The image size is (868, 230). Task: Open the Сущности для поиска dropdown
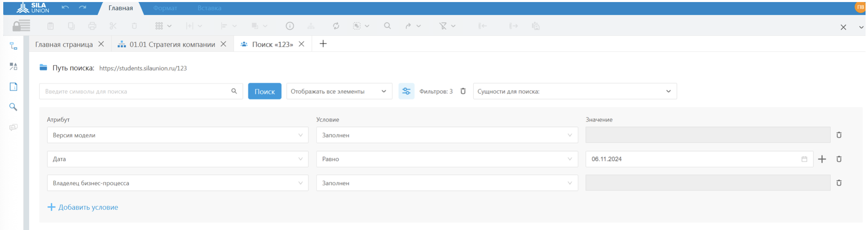tap(574, 91)
